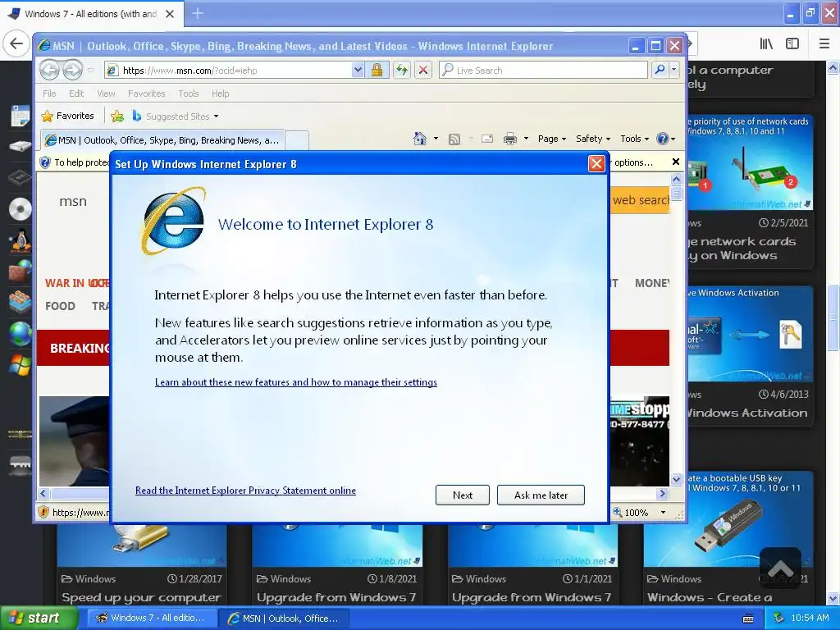Open the Home button dropdown arrow

[436, 139]
